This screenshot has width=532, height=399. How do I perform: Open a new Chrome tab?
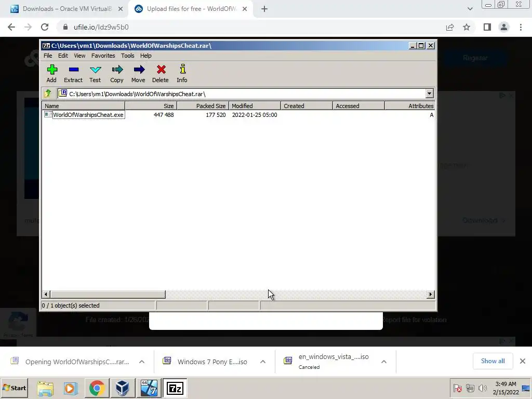[x=264, y=9]
